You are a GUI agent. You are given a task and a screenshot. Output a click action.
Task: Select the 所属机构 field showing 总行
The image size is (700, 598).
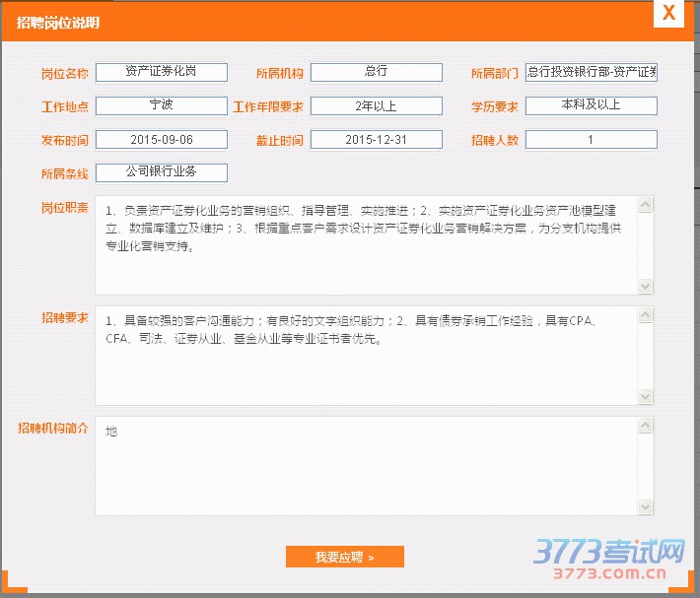click(x=376, y=72)
